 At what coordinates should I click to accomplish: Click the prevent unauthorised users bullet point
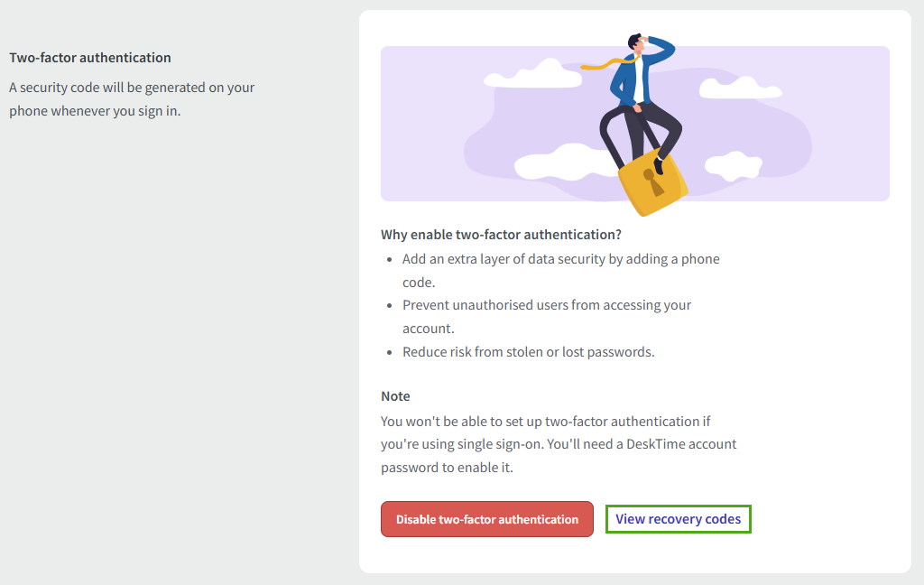point(546,316)
